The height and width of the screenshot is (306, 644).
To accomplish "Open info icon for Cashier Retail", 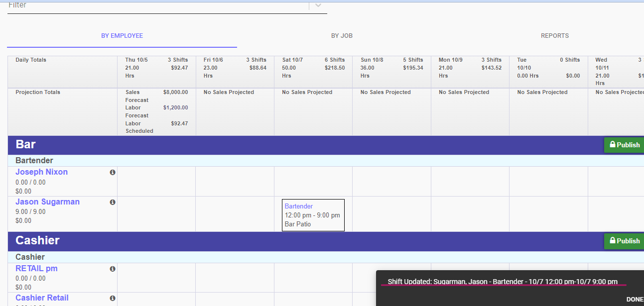I will (x=113, y=298).
